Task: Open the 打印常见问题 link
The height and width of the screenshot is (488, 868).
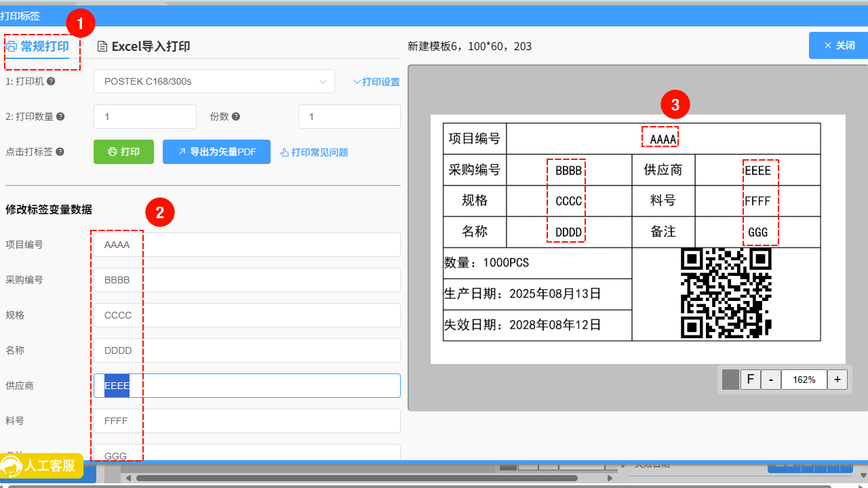Action: tap(314, 152)
